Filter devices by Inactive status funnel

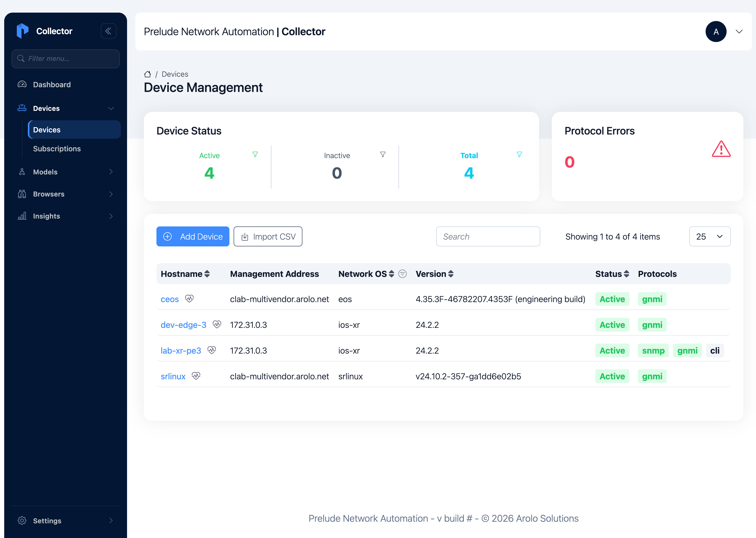coord(383,155)
